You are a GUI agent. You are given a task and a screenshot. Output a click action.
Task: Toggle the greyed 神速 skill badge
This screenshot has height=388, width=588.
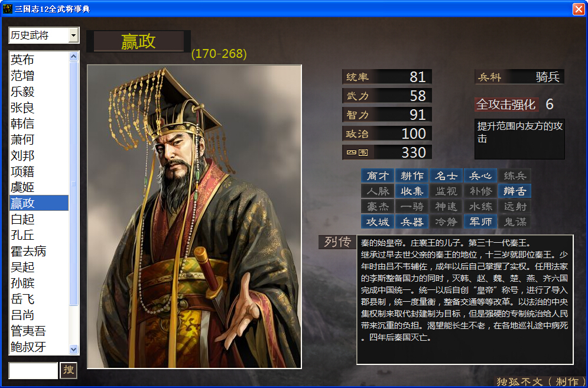pyautogui.click(x=446, y=207)
